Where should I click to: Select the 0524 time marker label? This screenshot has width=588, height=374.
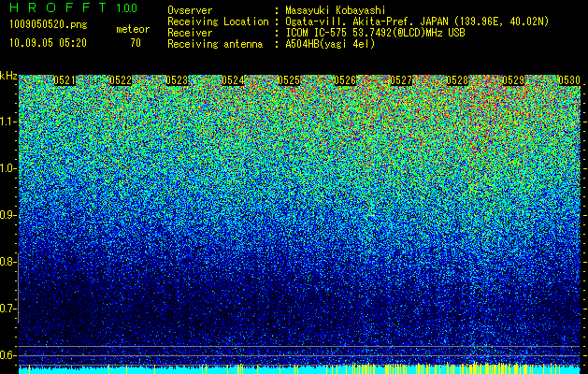tap(234, 80)
